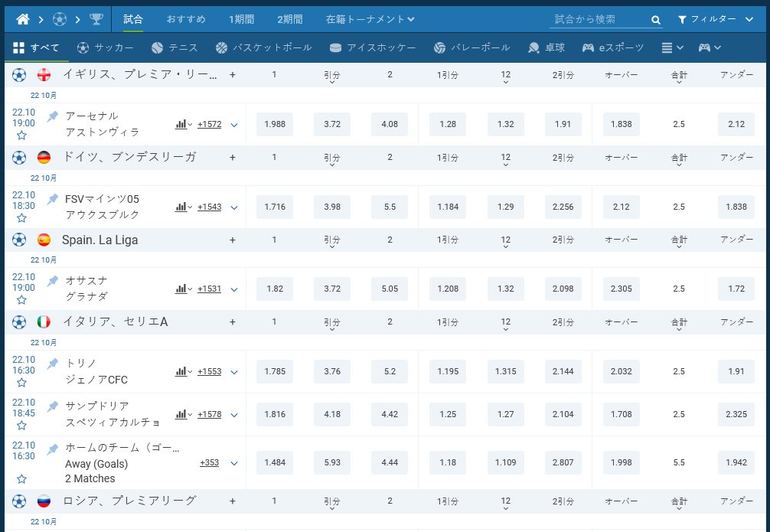The height and width of the screenshot is (532, 770).
Task: Add market with plus in イタリア league header
Action: point(233,321)
